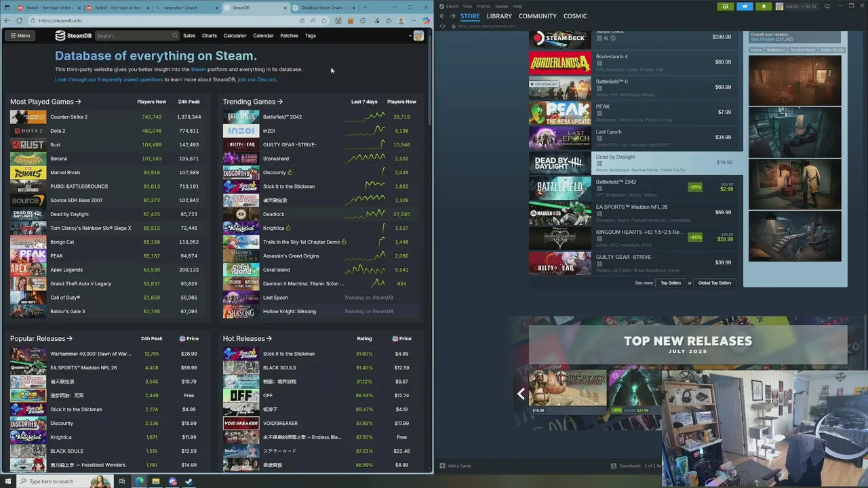Go back in the browser
Viewport: 868px width, 488px height.
7,20
